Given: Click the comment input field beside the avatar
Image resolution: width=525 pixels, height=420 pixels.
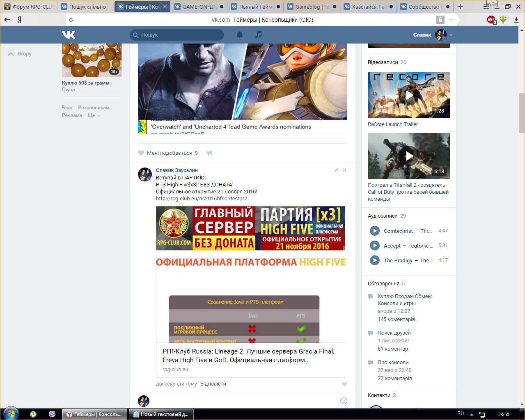Looking at the screenshot, I should click(245, 401).
